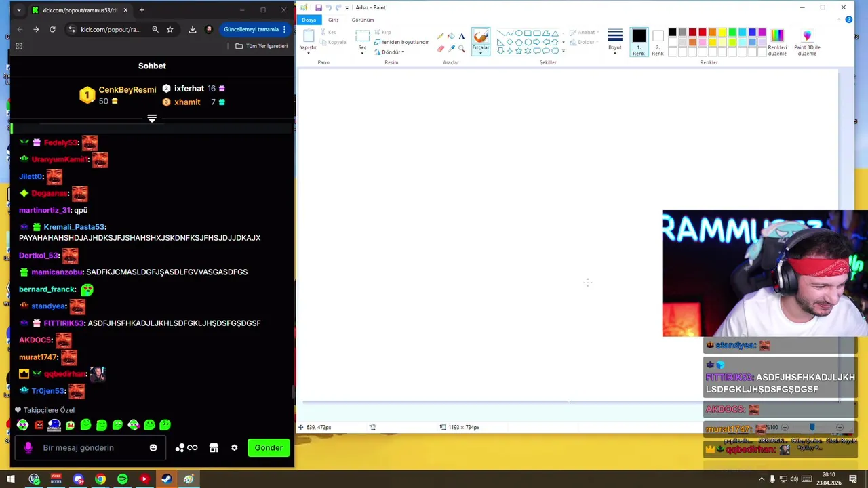Open Steam from the taskbar
The width and height of the screenshot is (868, 488).
tap(166, 479)
